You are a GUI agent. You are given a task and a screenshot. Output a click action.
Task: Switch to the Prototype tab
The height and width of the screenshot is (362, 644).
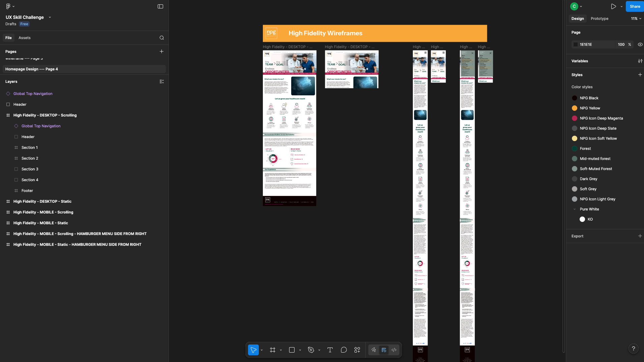(599, 19)
